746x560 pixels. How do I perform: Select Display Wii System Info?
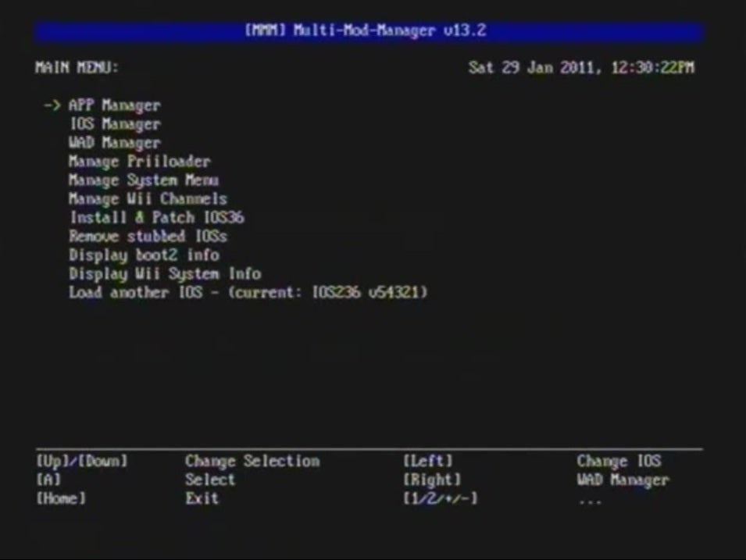pyautogui.click(x=165, y=273)
